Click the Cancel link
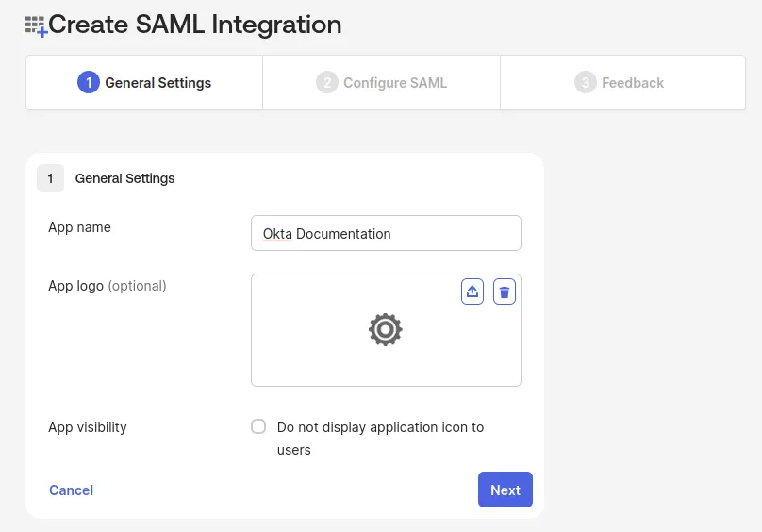This screenshot has width=762, height=532. pyautogui.click(x=71, y=490)
